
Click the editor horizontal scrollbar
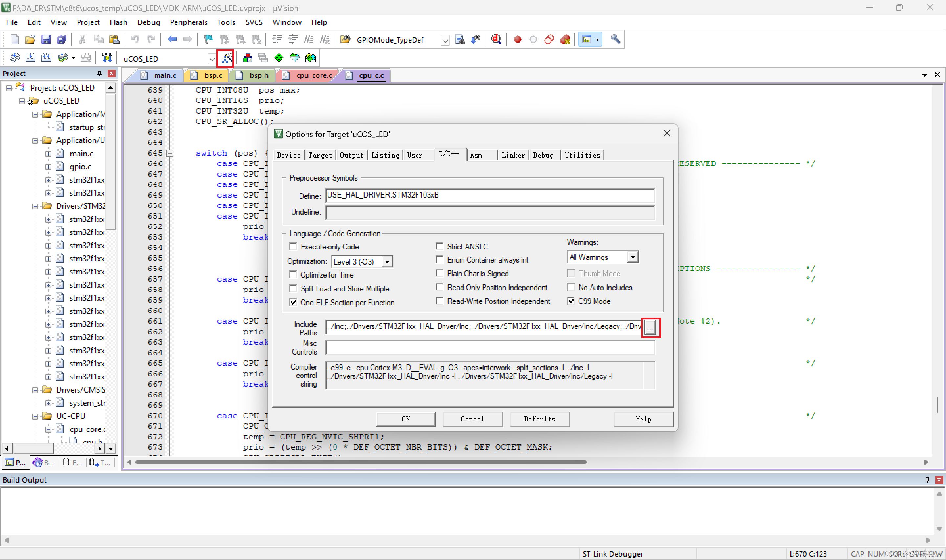coord(361,462)
